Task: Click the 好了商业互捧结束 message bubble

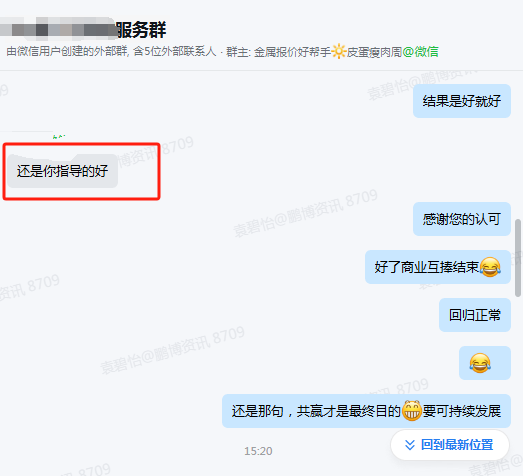Action: click(x=438, y=267)
